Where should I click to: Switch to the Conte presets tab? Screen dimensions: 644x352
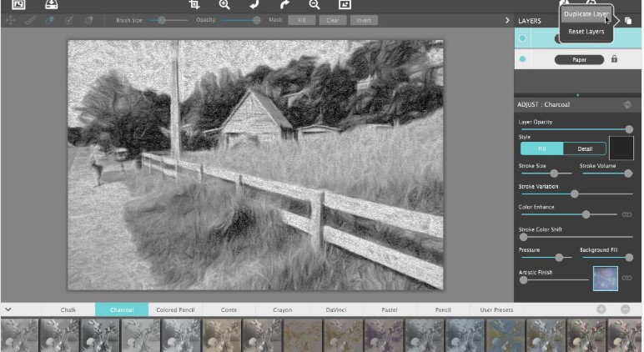[x=229, y=309]
